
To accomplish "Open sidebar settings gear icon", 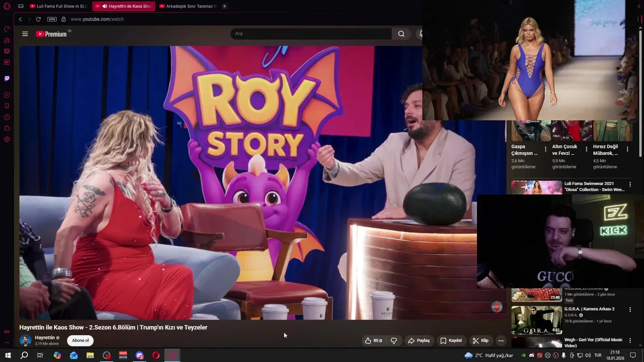I will pos(7,139).
